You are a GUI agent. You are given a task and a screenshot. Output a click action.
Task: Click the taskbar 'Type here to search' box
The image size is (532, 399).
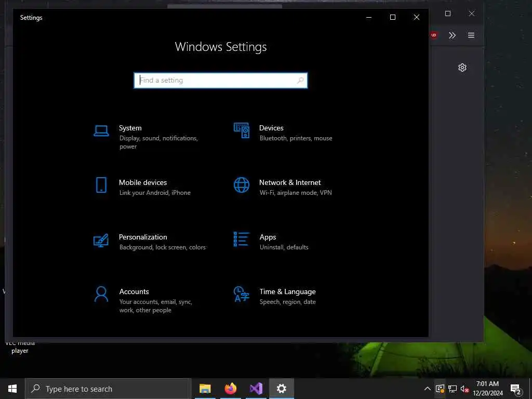click(x=108, y=389)
